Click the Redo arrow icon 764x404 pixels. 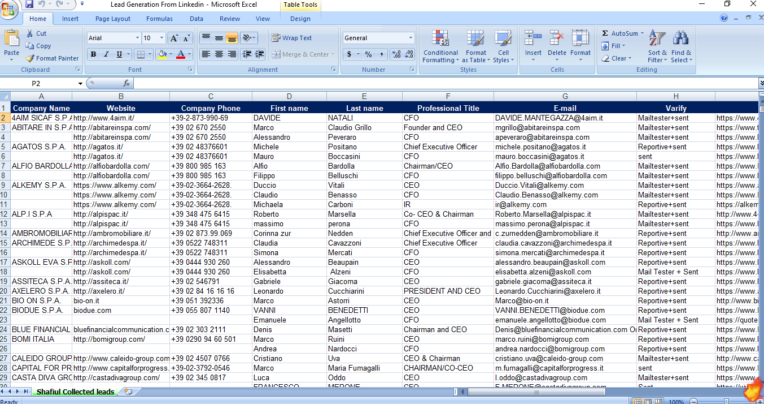(x=59, y=4)
